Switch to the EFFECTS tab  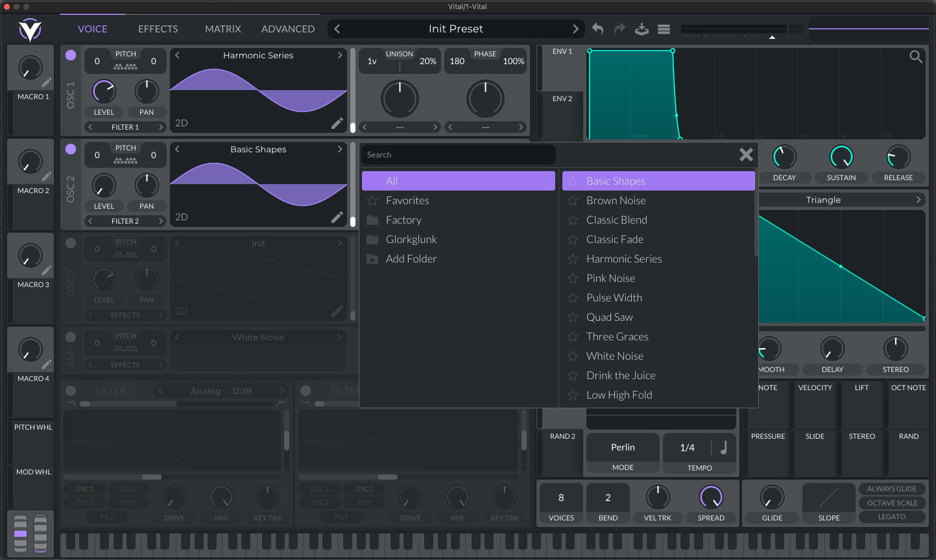(x=158, y=29)
